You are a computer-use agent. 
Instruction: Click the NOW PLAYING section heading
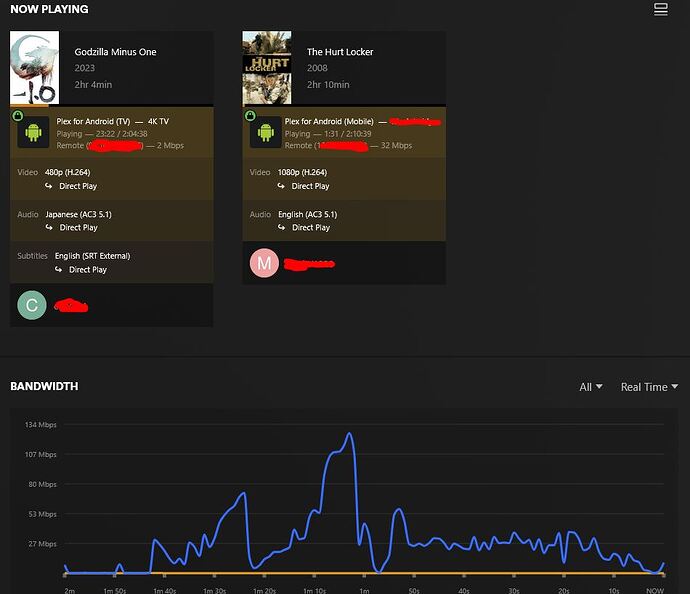pyautogui.click(x=49, y=9)
